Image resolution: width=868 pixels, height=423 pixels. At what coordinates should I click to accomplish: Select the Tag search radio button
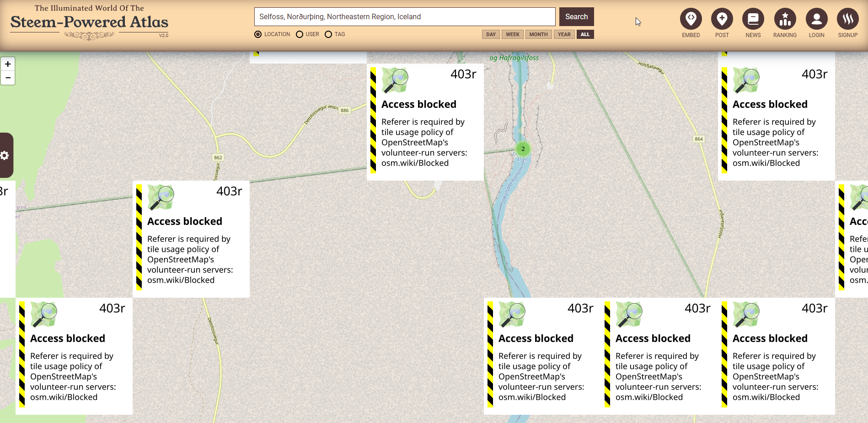point(328,34)
